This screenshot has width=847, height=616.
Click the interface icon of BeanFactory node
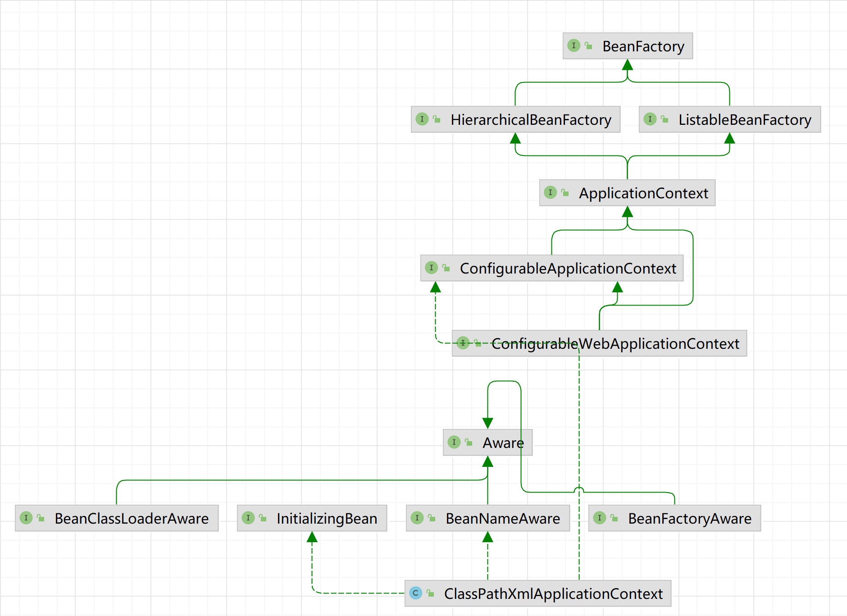[574, 46]
